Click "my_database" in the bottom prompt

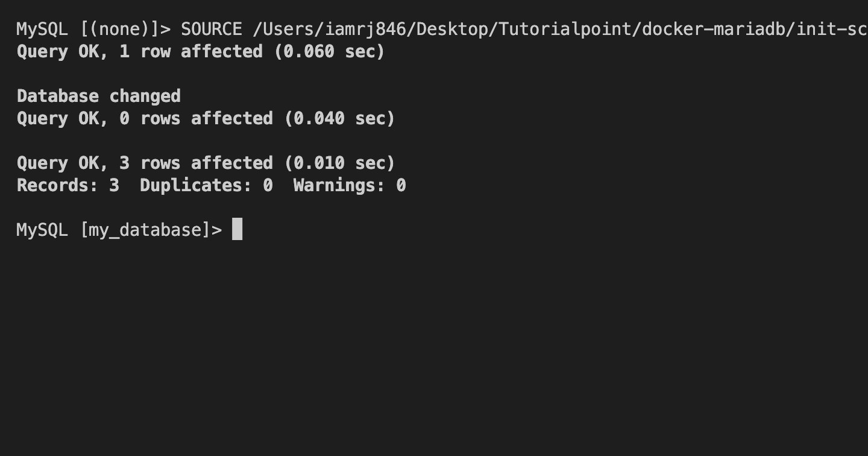coord(145,230)
